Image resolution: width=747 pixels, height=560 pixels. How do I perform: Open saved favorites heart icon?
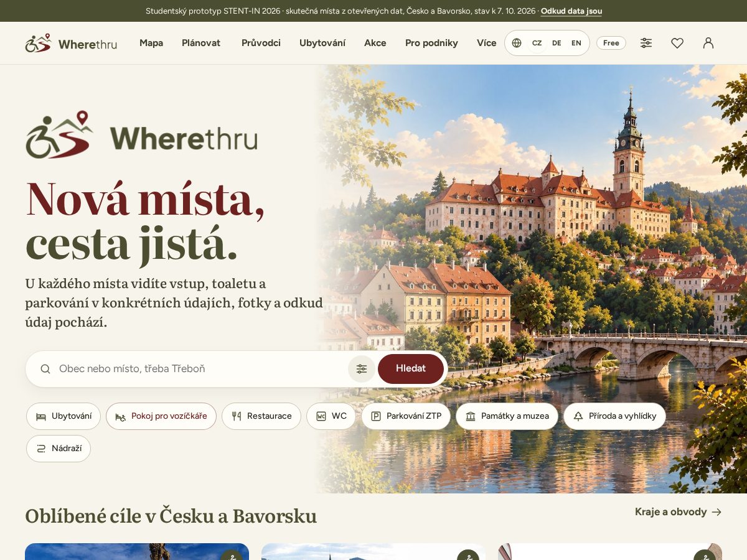[677, 43]
